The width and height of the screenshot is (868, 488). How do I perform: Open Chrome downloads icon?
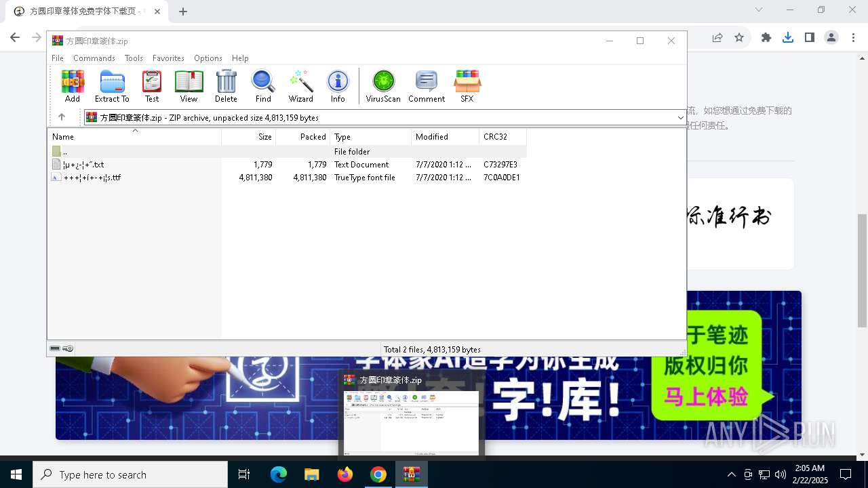point(788,38)
